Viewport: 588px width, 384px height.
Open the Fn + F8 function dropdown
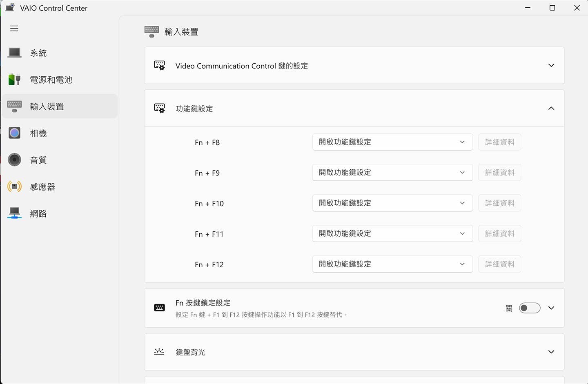pyautogui.click(x=392, y=142)
